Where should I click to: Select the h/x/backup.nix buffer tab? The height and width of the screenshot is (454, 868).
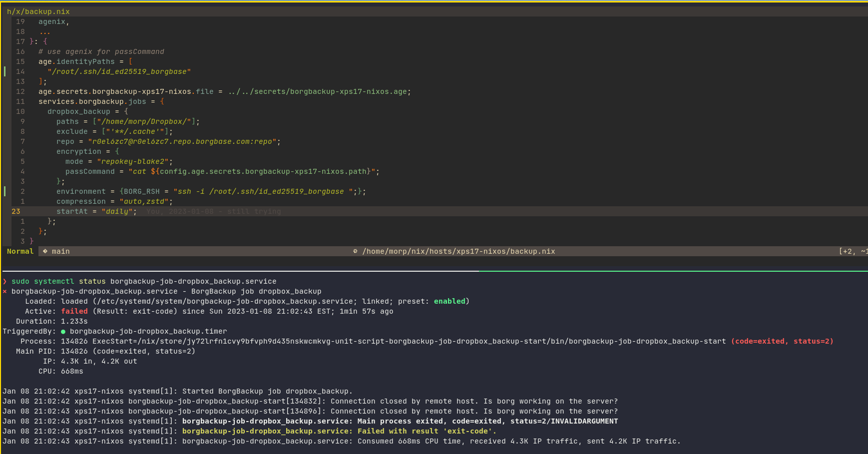coord(38,11)
